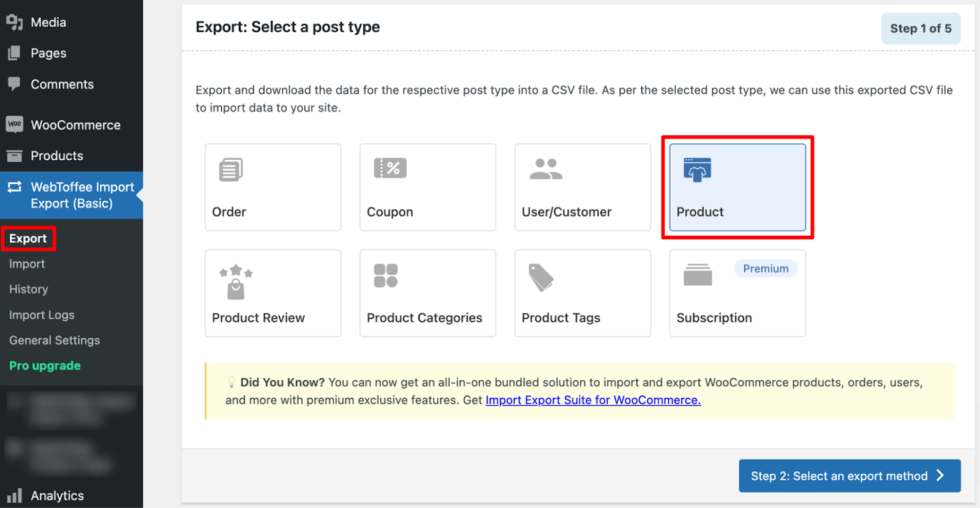Open Products admin menu
Screen dimensions: 980x508
click(x=57, y=156)
